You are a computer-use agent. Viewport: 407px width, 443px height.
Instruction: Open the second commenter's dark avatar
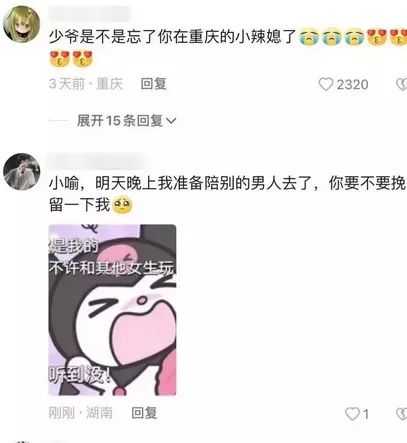(x=22, y=171)
